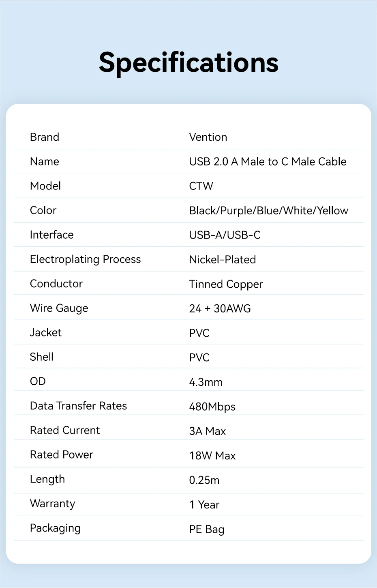This screenshot has height=588, width=377.
Task: Click the Specifications heading
Action: (x=188, y=63)
